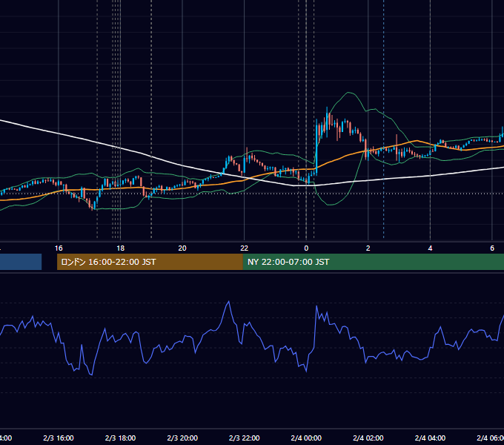Click the "2/3 20:00" date label on lower axis

pyautogui.click(x=182, y=438)
